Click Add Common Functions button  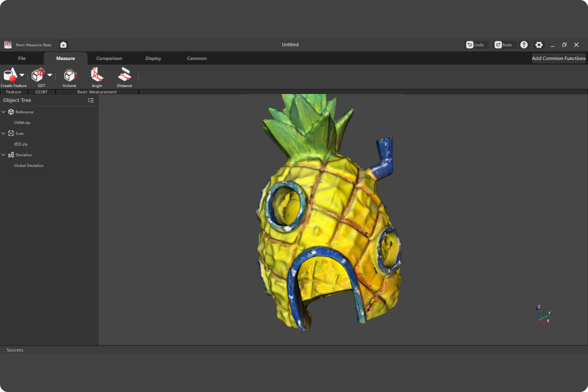point(558,58)
